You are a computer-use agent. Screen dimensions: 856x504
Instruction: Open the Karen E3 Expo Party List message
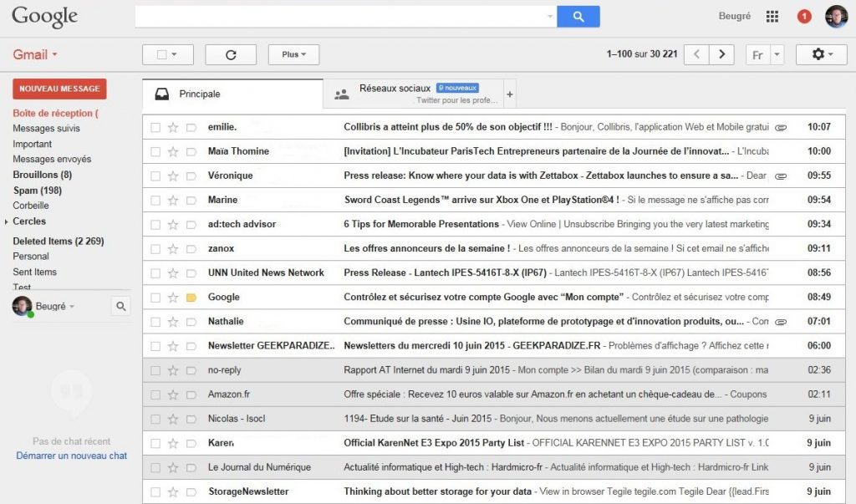(494, 443)
